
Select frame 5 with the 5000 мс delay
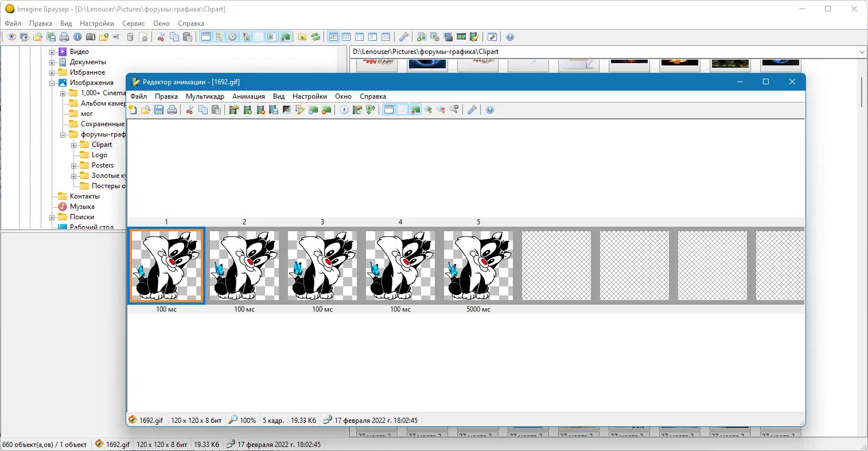[x=478, y=266]
